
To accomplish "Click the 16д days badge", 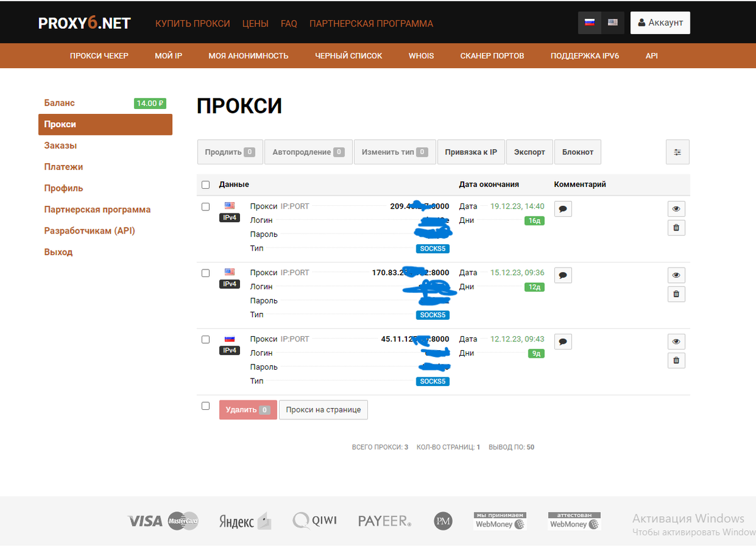I will point(535,221).
